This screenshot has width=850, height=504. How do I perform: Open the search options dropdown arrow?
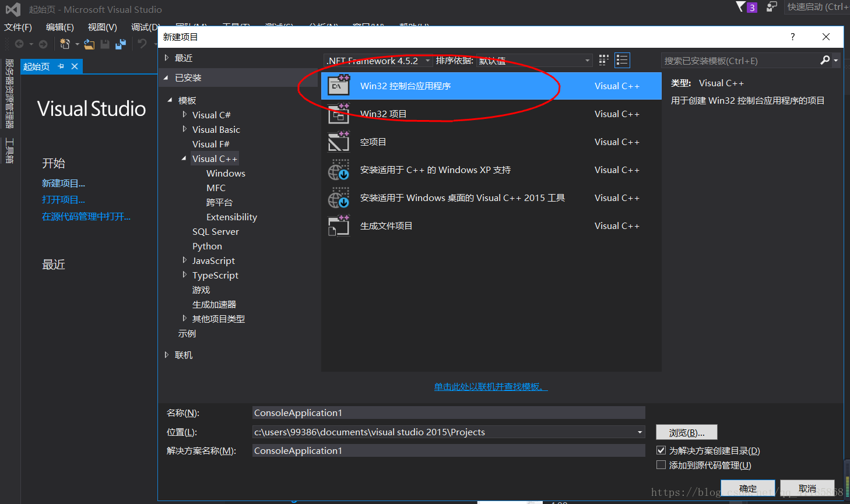(836, 61)
